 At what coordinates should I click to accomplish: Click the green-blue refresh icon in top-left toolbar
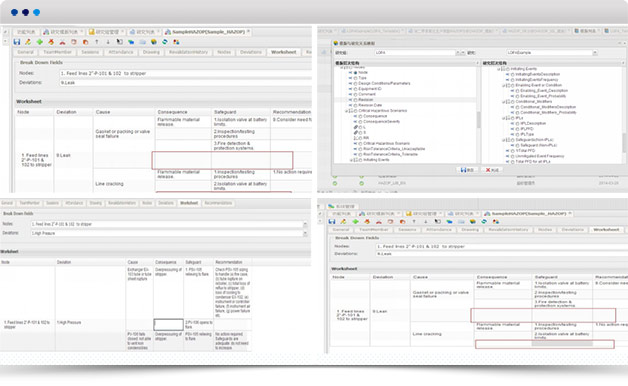click(x=165, y=42)
